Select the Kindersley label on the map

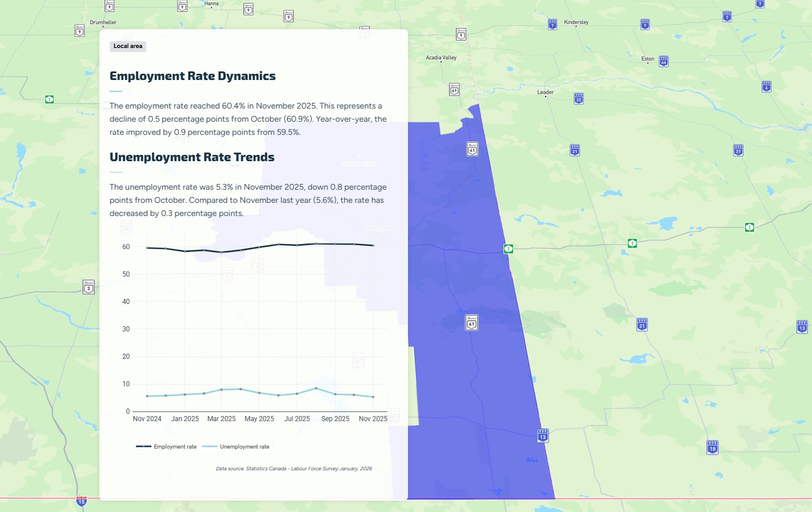[x=575, y=22]
